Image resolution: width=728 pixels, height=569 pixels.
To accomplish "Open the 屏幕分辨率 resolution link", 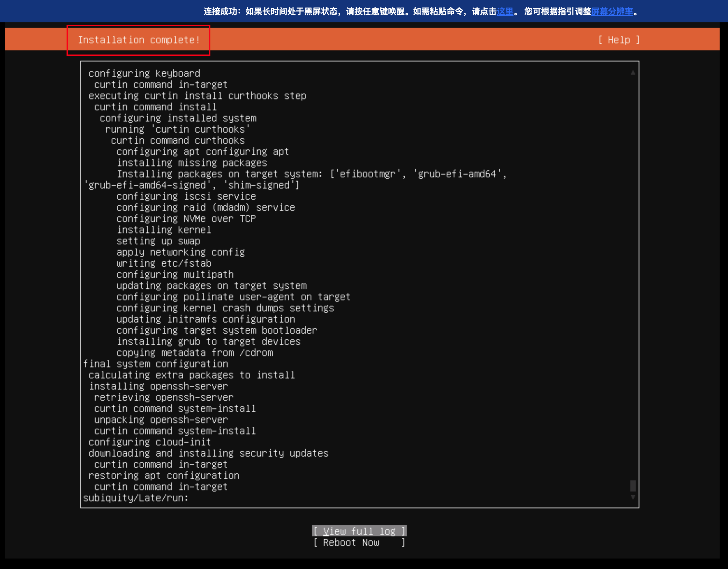I will (x=612, y=12).
